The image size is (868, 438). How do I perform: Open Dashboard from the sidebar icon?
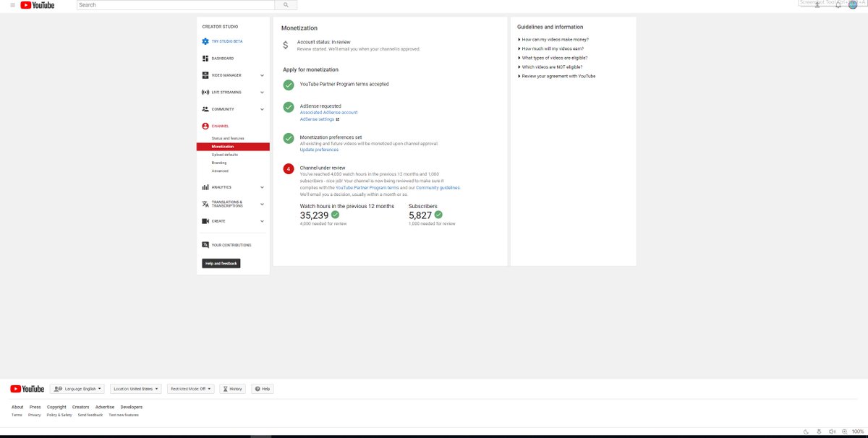[x=205, y=58]
